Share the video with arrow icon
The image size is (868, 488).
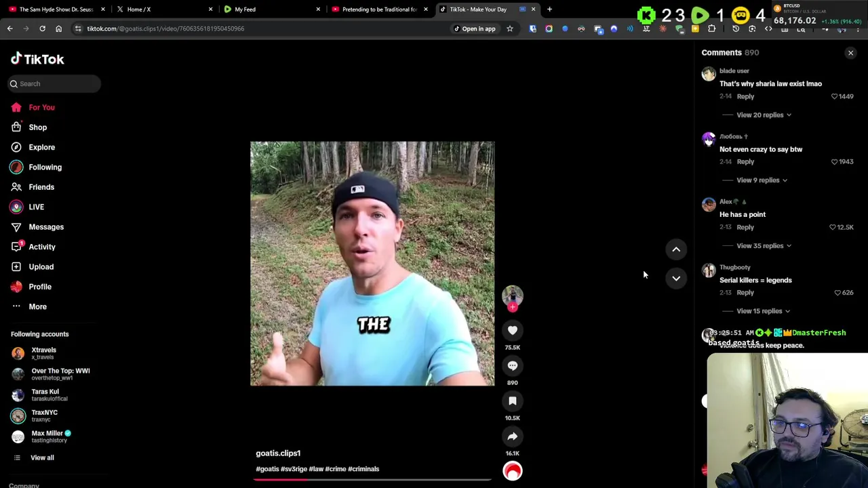pyautogui.click(x=513, y=436)
